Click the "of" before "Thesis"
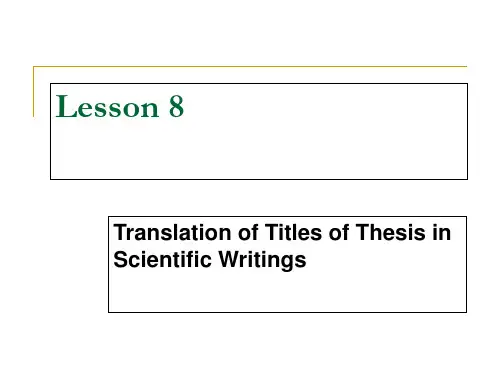The width and height of the screenshot is (500, 375). click(x=339, y=232)
